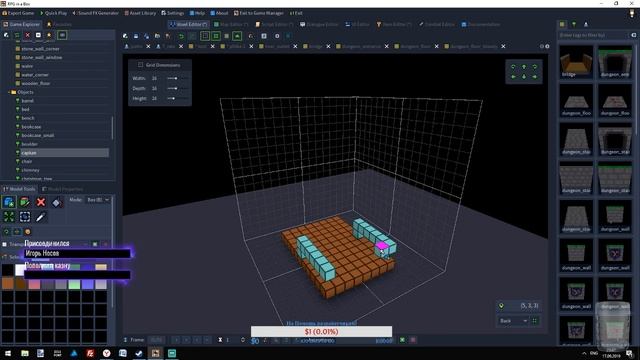Click the save icon in voxel toolbar
This screenshot has height=360, width=640.
click(136, 36)
